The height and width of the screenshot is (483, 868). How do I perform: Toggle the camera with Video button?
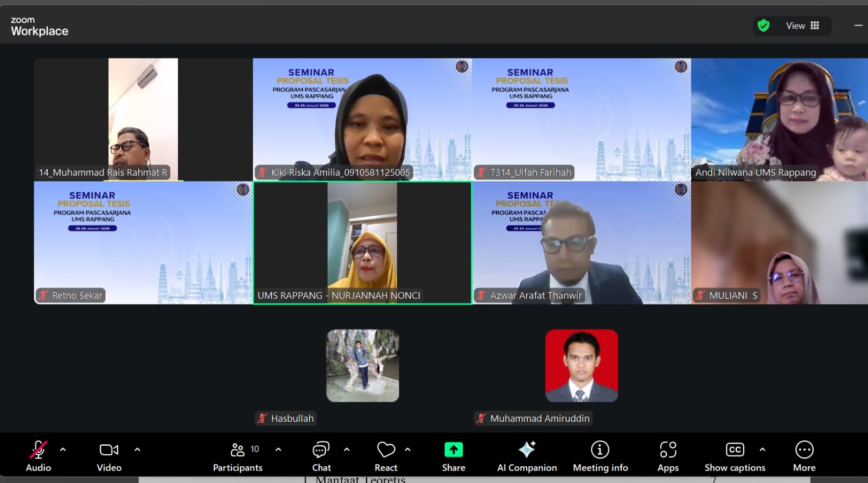[x=109, y=457]
